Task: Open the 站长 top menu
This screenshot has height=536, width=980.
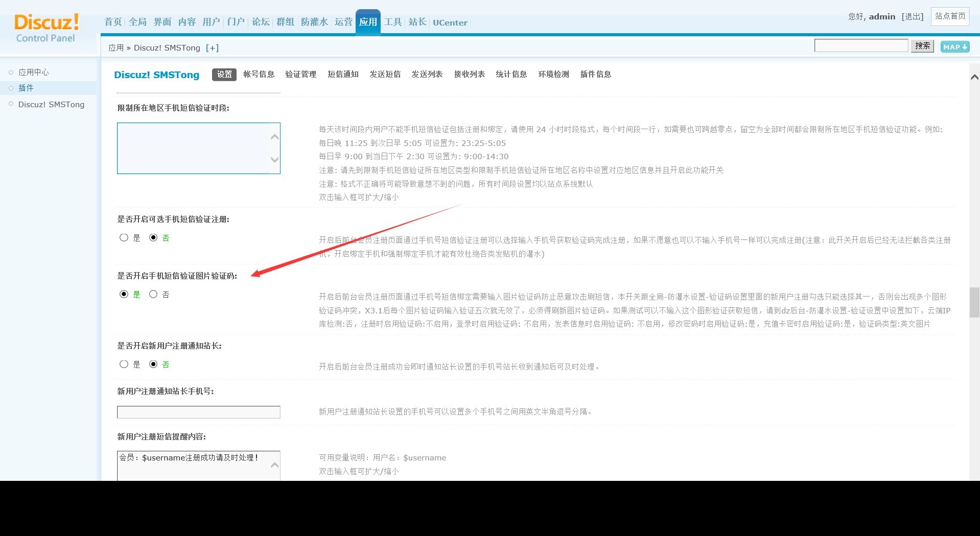Action: click(x=417, y=22)
